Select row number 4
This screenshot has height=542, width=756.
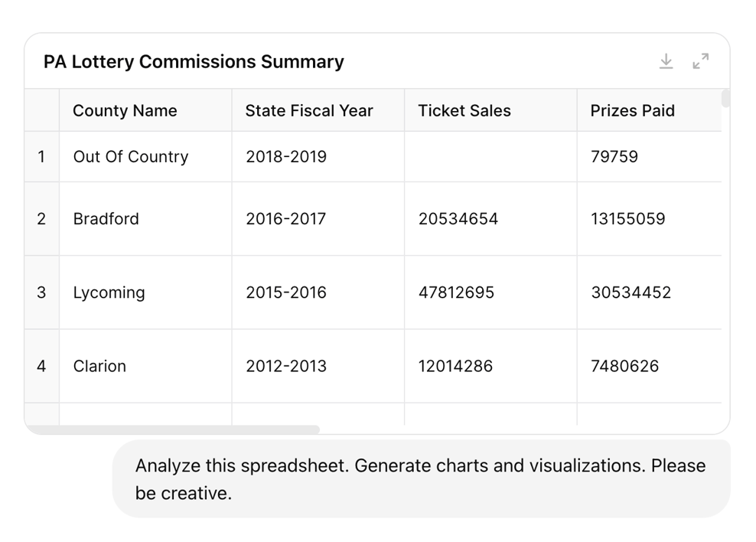point(42,365)
